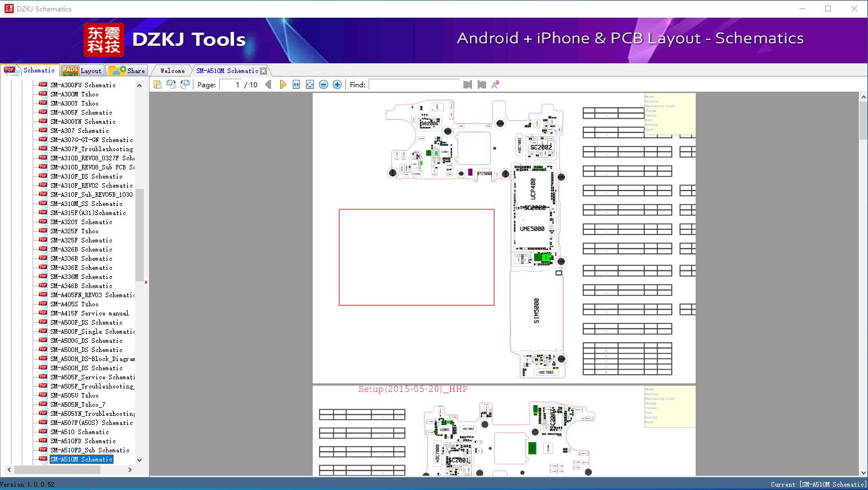Screen dimensions: 868x490
Task: Click the document viewer vertical scrollbar thumb
Action: [x=863, y=121]
